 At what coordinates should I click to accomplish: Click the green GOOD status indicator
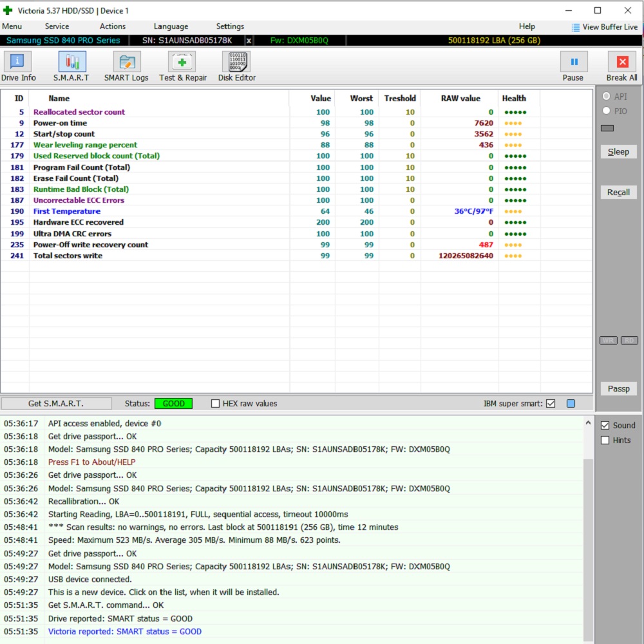(x=174, y=403)
